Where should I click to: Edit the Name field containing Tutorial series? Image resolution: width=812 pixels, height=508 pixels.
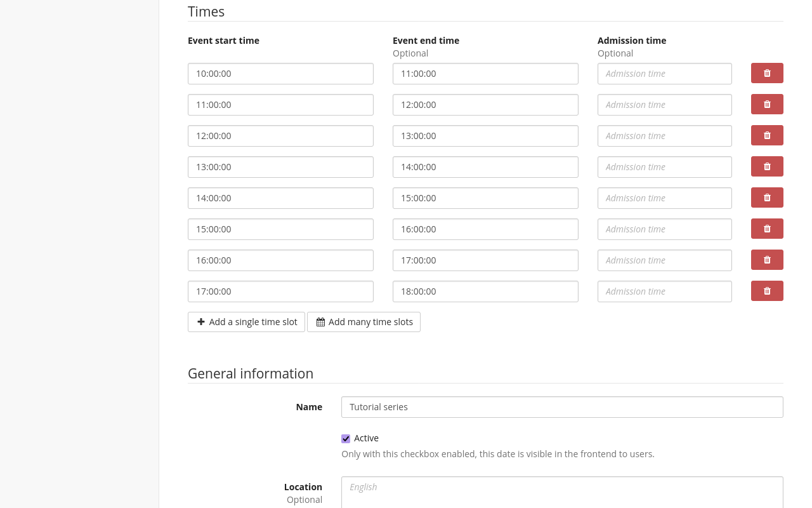pyautogui.click(x=561, y=407)
